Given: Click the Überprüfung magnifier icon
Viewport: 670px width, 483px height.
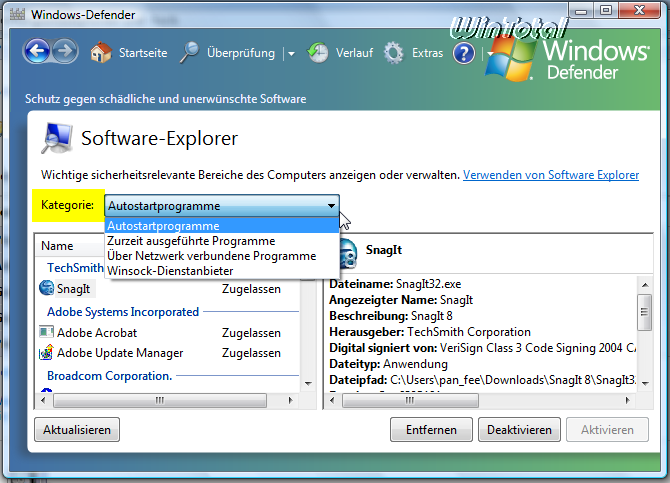Looking at the screenshot, I should (x=189, y=53).
